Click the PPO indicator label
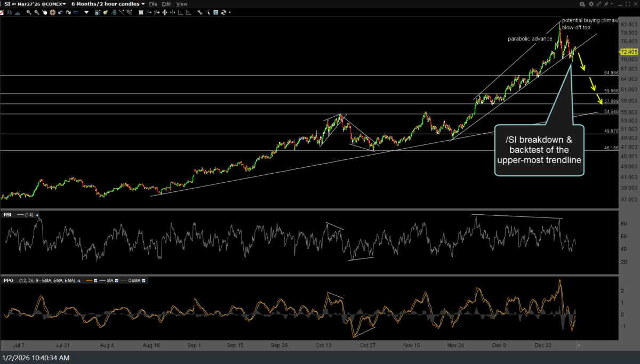The height and width of the screenshot is (364, 640). point(9,280)
